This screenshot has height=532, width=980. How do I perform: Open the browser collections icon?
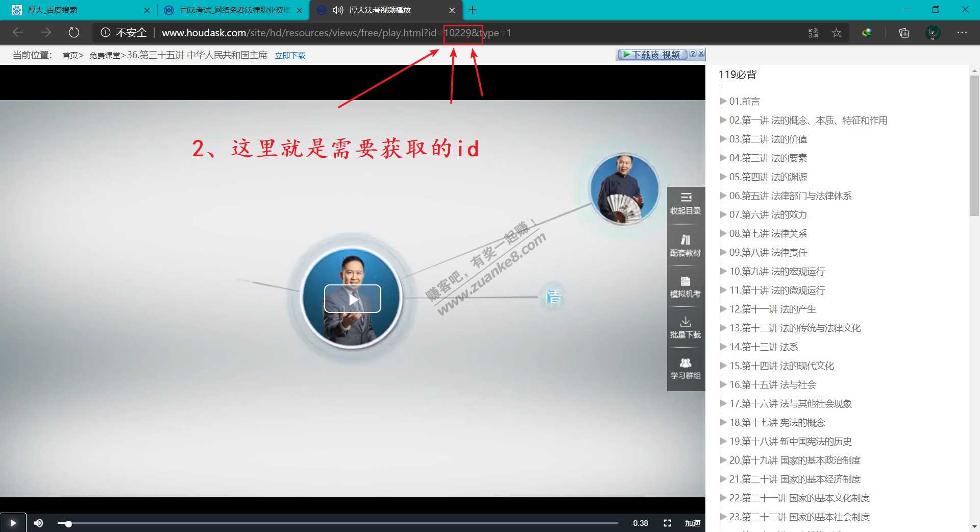[x=903, y=33]
